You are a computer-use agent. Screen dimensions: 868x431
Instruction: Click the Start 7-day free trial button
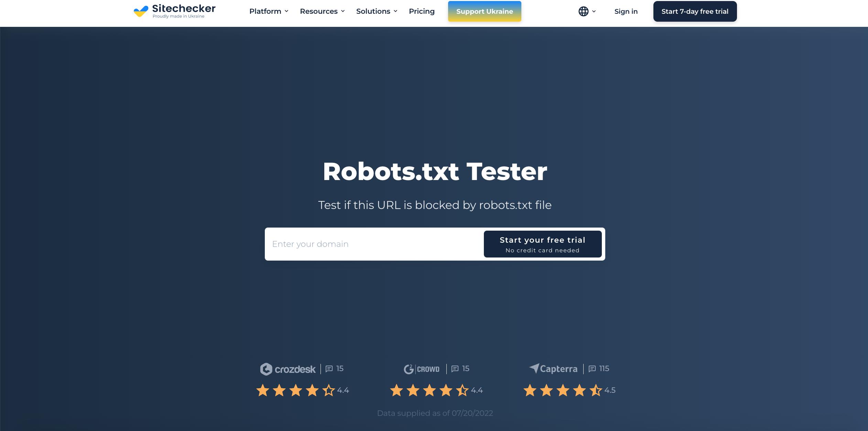(x=694, y=11)
